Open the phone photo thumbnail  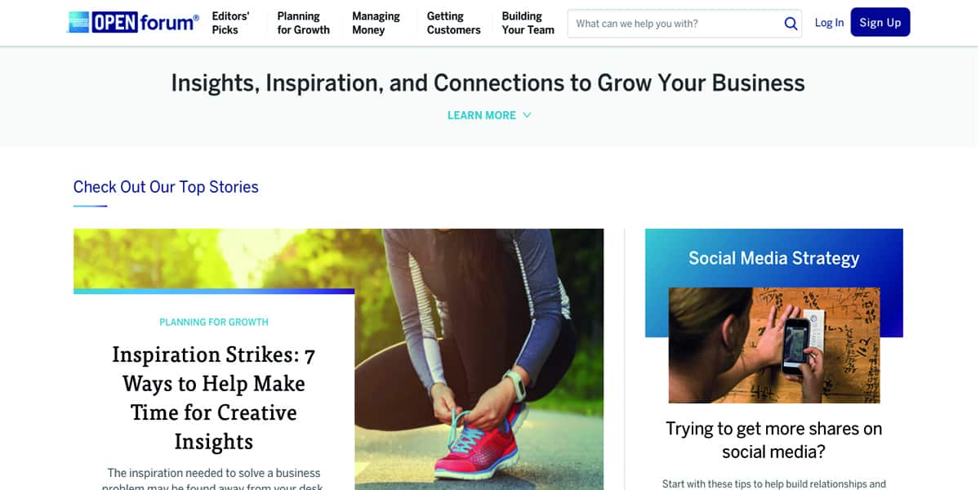click(x=774, y=345)
